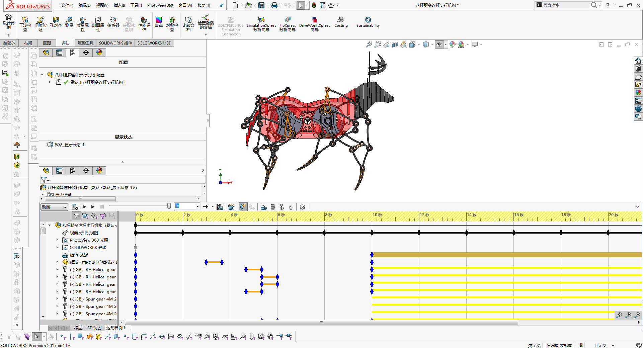Viewport: 644px width, 348px height.
Task: Switch to the 评估 ribbon tab
Action: 66,43
